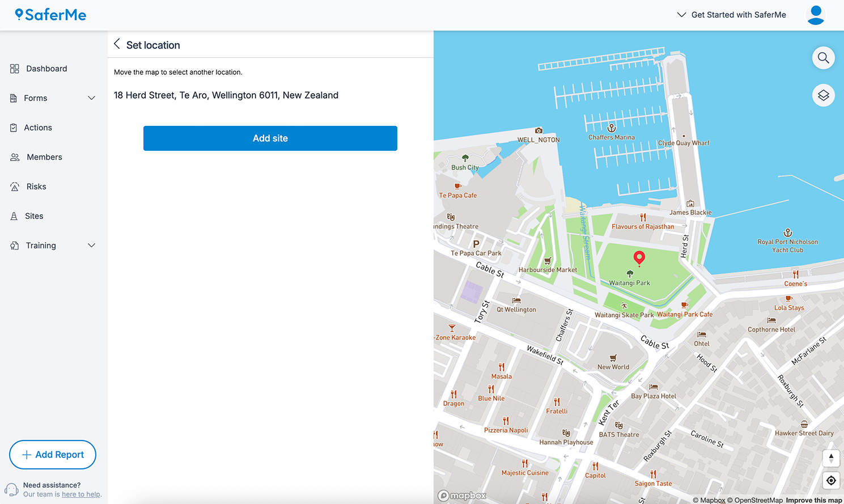Navigate to Risks in sidebar
This screenshot has width=844, height=504.
point(36,187)
